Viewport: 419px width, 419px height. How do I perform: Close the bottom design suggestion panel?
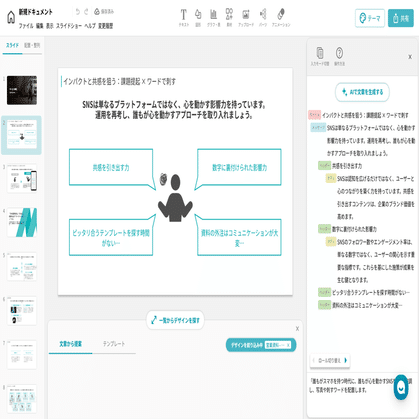297,329
